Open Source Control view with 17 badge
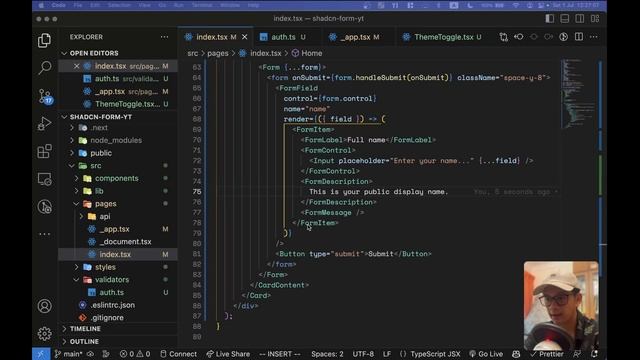Viewport: 640px width, 360px height. [x=44, y=96]
